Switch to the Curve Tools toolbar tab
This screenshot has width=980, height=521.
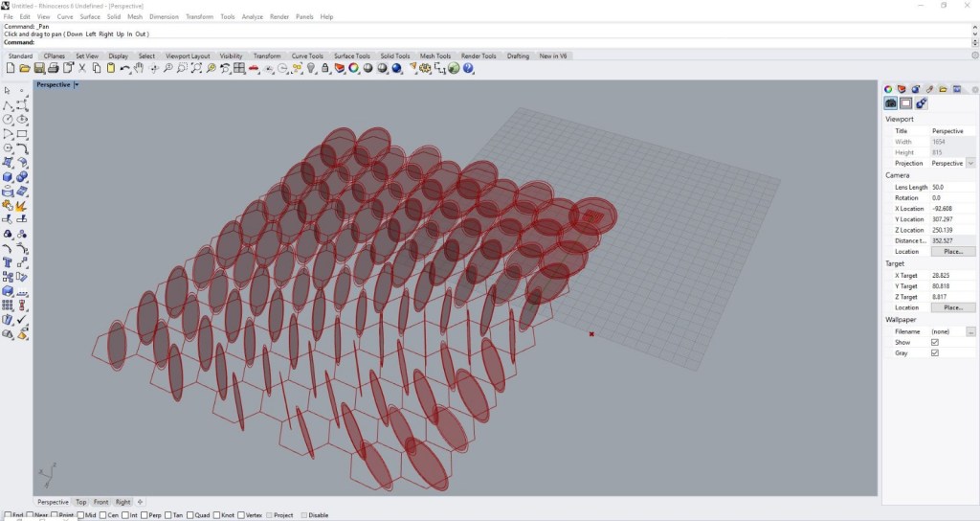[307, 56]
